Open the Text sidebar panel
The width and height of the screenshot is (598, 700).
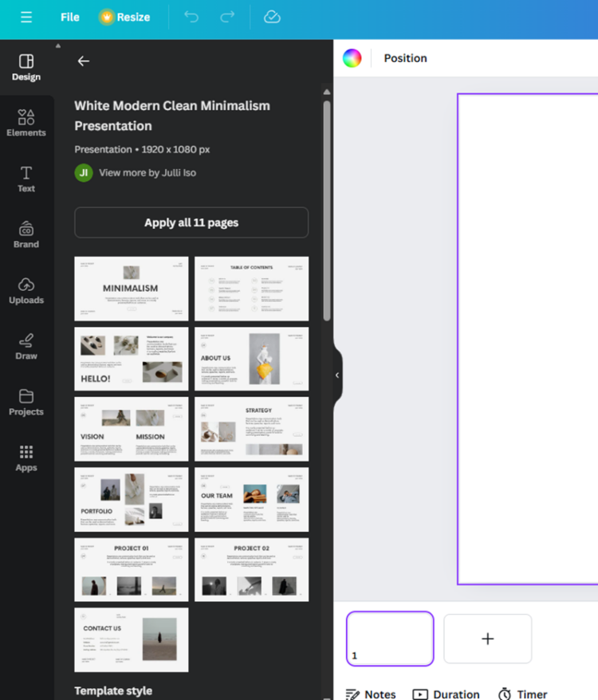26,179
